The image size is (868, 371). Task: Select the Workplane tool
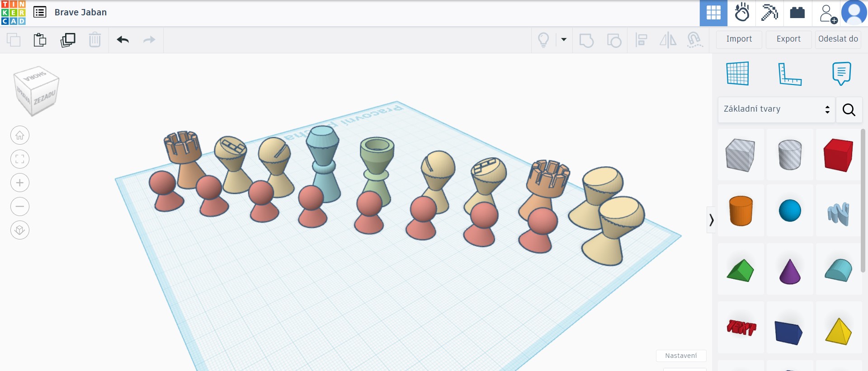tap(737, 74)
